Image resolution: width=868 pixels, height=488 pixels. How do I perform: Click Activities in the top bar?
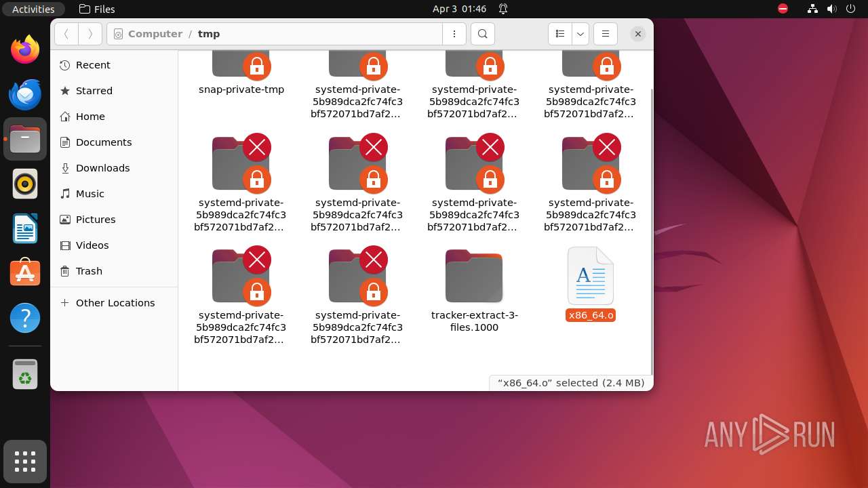pyautogui.click(x=33, y=9)
